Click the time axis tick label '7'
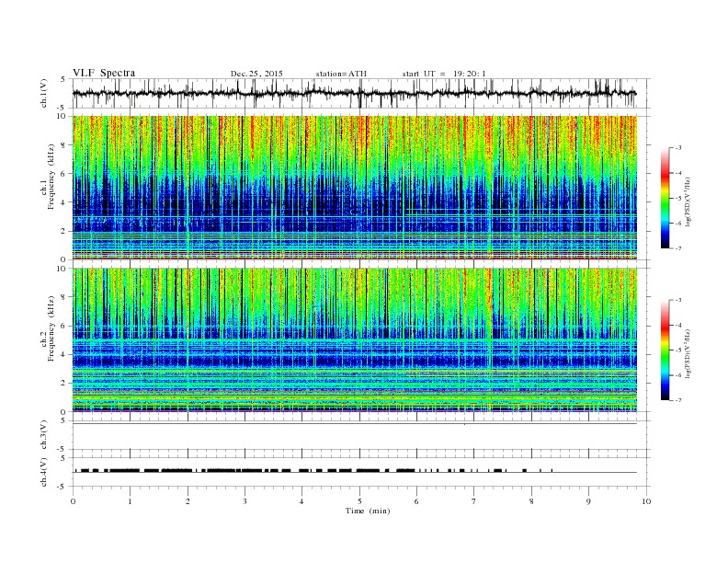This screenshot has width=728, height=563. pos(474,501)
